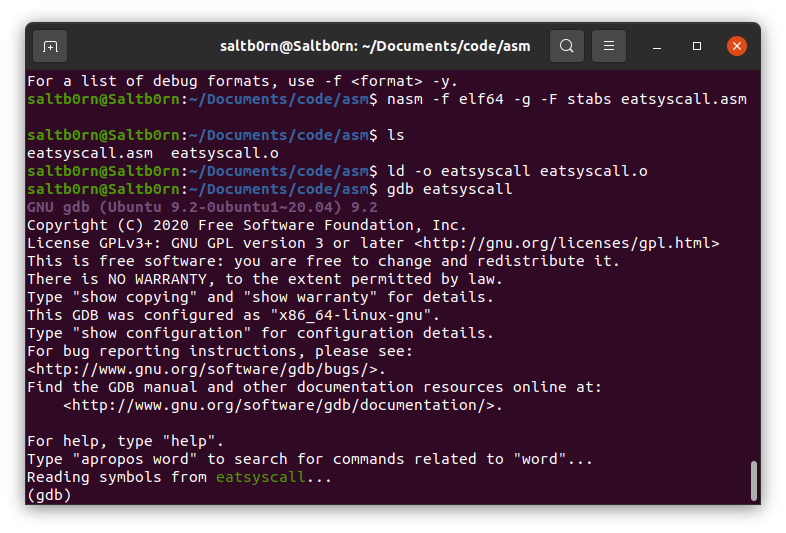The image size is (786, 533).
Task: Click the 'There is NO WARRANTY' line
Action: point(265,279)
